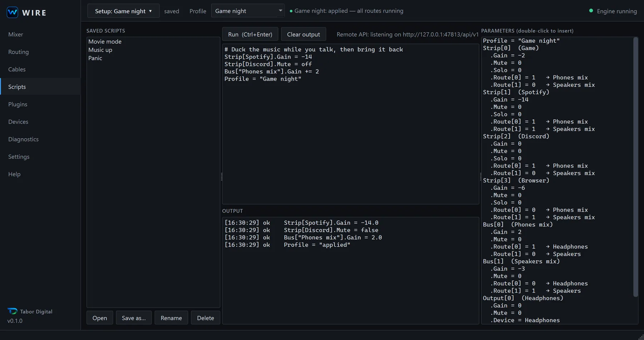Click the Profile = "Game night" parameter
644x340 pixels.
tap(557, 41)
